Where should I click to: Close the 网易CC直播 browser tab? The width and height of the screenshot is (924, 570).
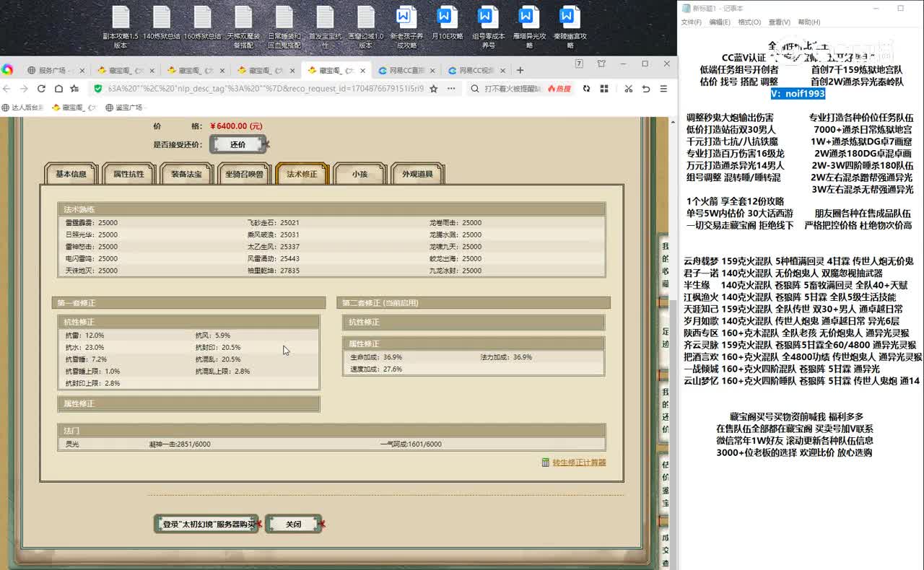[x=432, y=71]
